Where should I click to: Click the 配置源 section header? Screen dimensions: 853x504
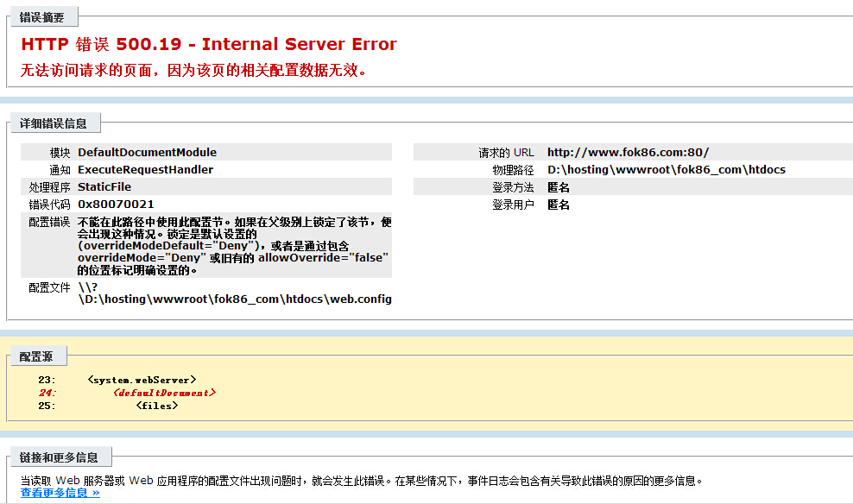click(36, 356)
